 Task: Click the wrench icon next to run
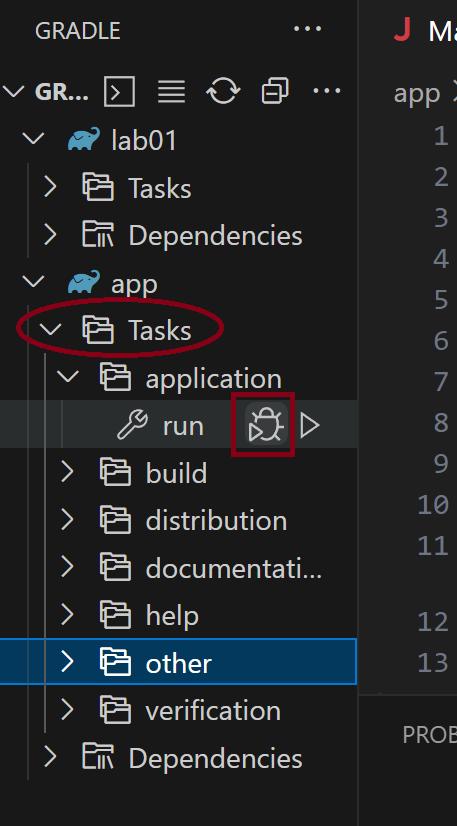(x=132, y=425)
